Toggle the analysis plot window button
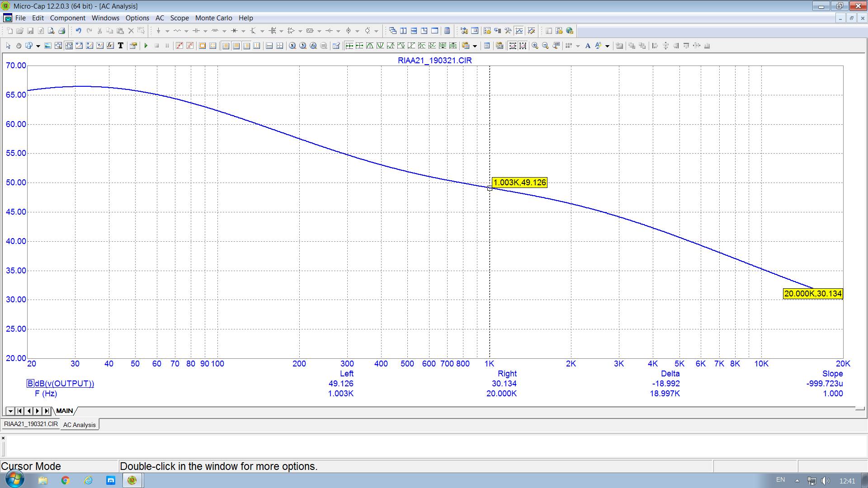The width and height of the screenshot is (868, 488). [x=519, y=31]
